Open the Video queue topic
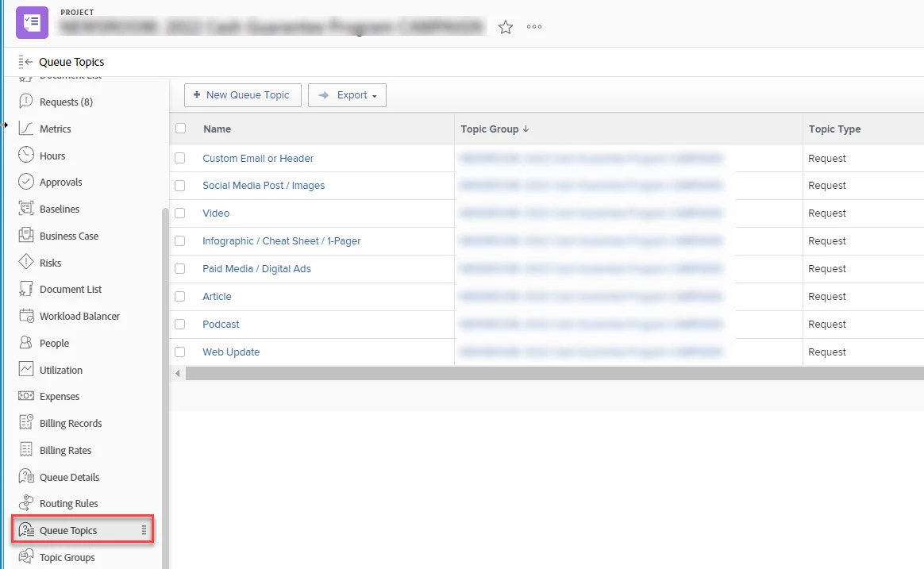 click(216, 213)
